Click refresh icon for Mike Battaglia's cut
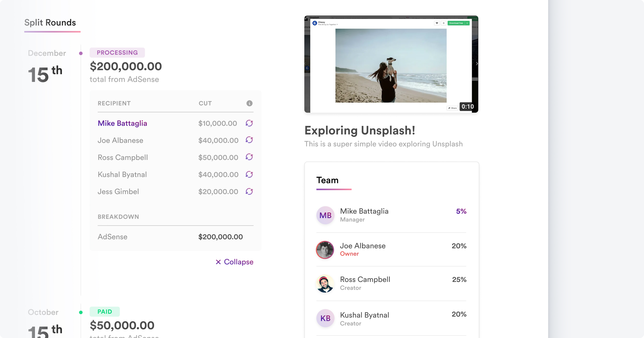The width and height of the screenshot is (644, 338). (249, 123)
